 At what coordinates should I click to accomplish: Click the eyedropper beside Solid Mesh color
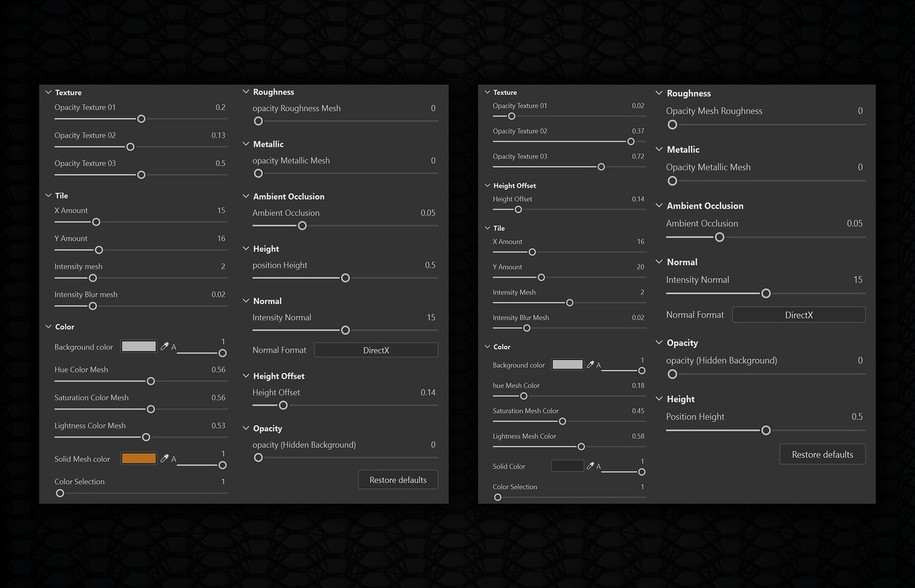(164, 459)
